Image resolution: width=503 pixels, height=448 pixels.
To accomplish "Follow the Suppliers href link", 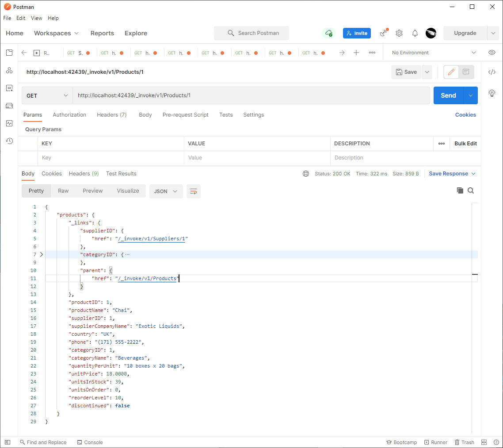I will [x=152, y=239].
